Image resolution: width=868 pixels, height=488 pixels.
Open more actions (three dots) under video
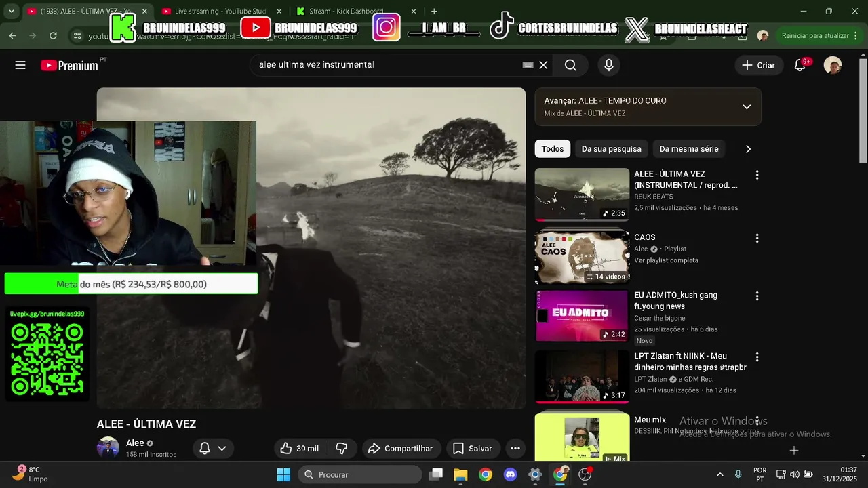pos(515,448)
